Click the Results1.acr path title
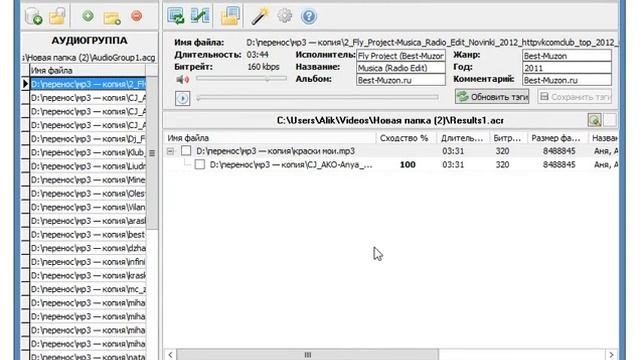This screenshot has width=640, height=360. click(x=390, y=120)
